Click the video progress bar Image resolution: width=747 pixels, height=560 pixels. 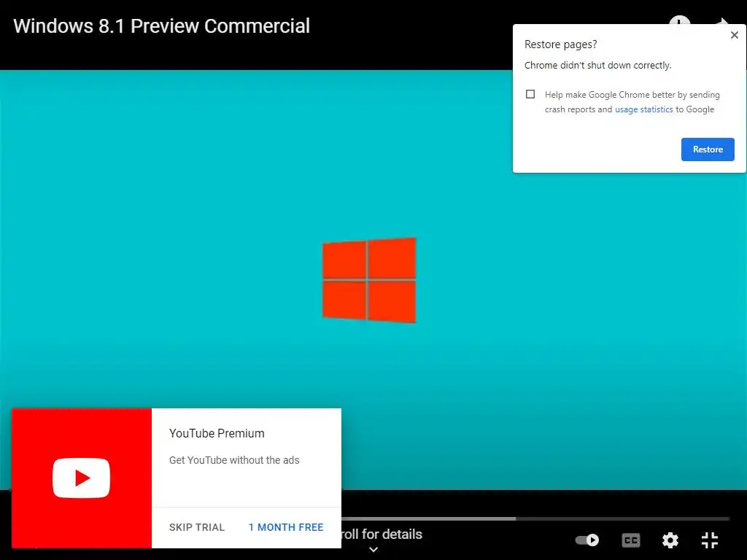[x=535, y=518]
